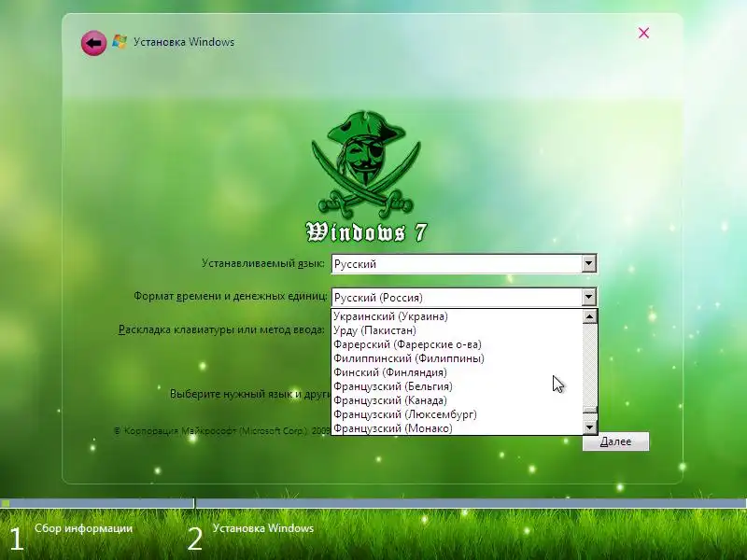Click the Раскладка клавиатуры или метод ввода label
The image size is (747, 560).
[221, 329]
